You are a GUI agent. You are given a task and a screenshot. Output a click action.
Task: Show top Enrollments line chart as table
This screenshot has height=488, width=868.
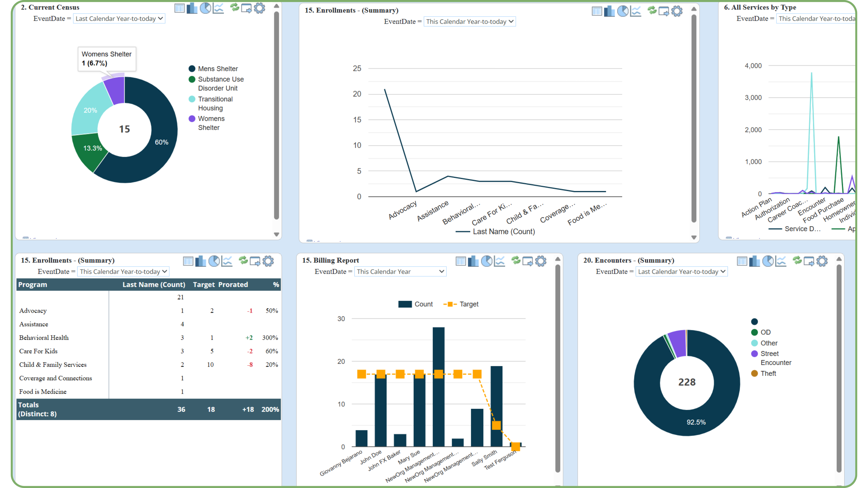597,11
